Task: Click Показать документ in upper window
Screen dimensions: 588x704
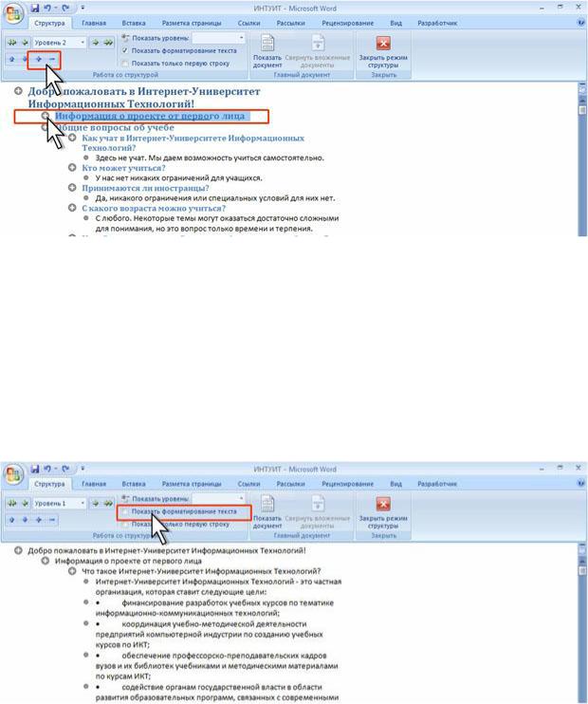Action: 267,51
